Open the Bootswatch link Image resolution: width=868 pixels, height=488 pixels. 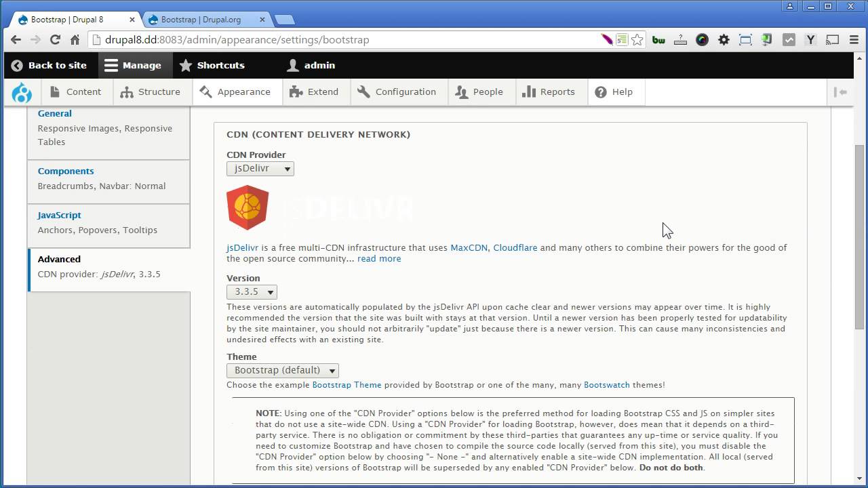[x=607, y=385]
